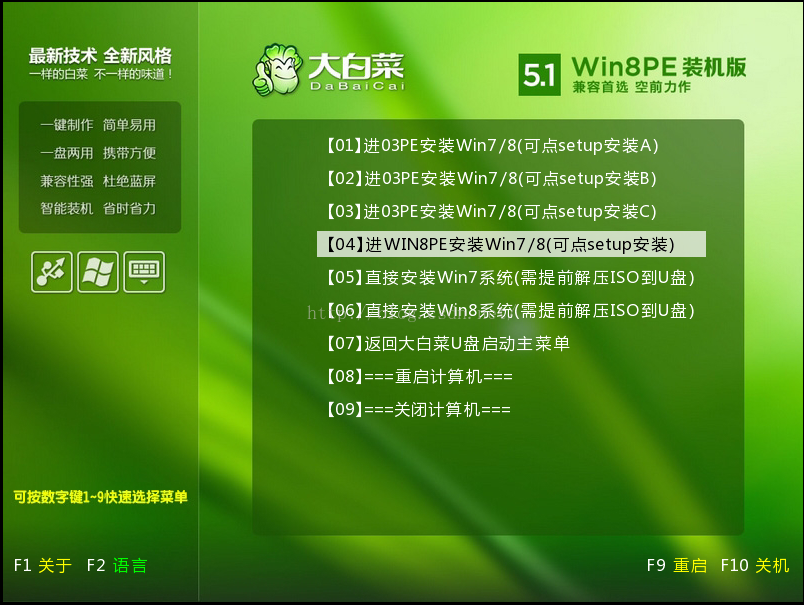Select menu entry 01, 03PE setup install A

coord(492,146)
